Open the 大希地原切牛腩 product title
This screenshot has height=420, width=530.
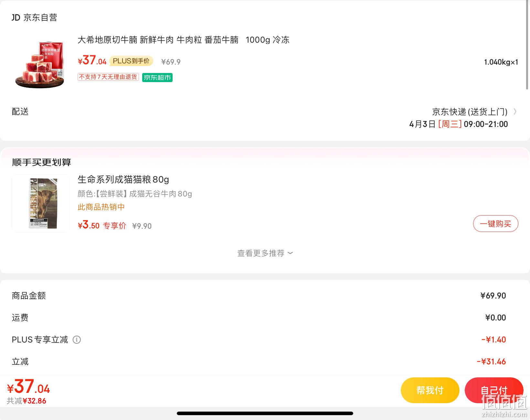coord(183,40)
